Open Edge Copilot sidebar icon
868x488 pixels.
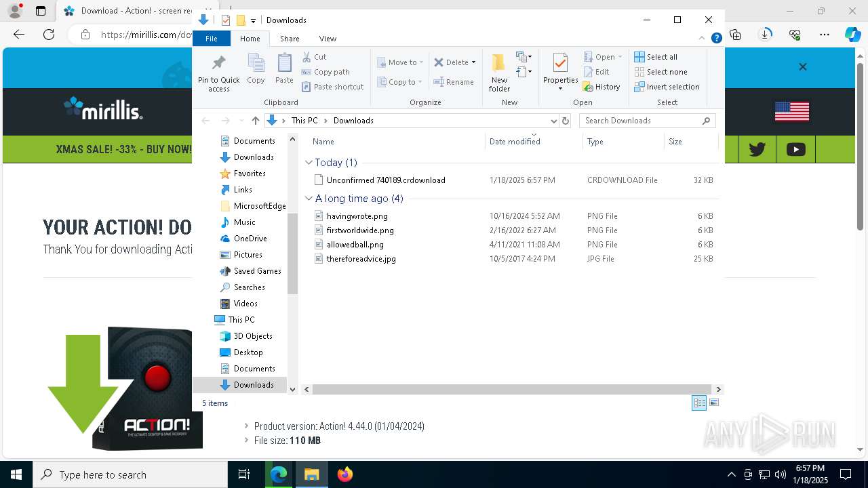852,35
